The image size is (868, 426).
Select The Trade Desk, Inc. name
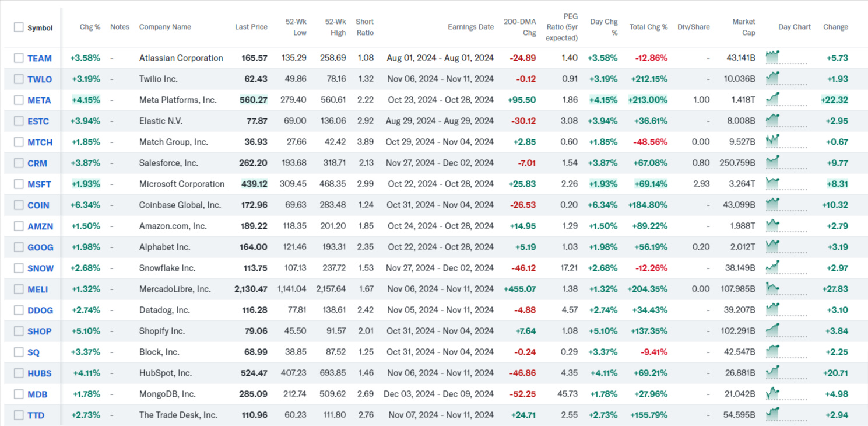tap(178, 415)
